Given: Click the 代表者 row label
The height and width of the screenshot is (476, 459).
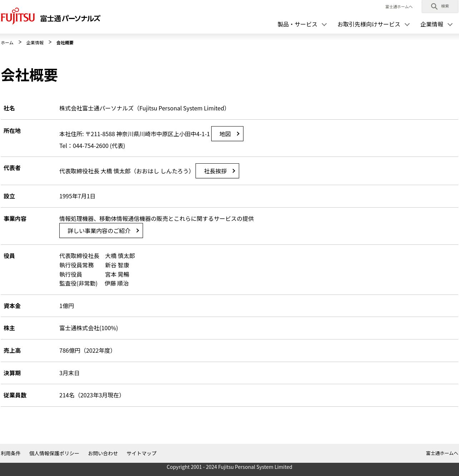Looking at the screenshot, I should pyautogui.click(x=12, y=168).
